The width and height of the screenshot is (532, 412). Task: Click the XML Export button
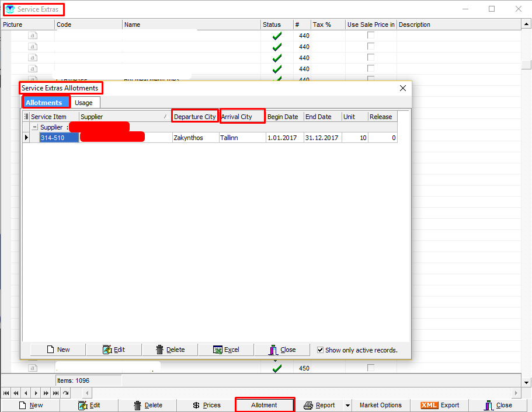(440, 405)
